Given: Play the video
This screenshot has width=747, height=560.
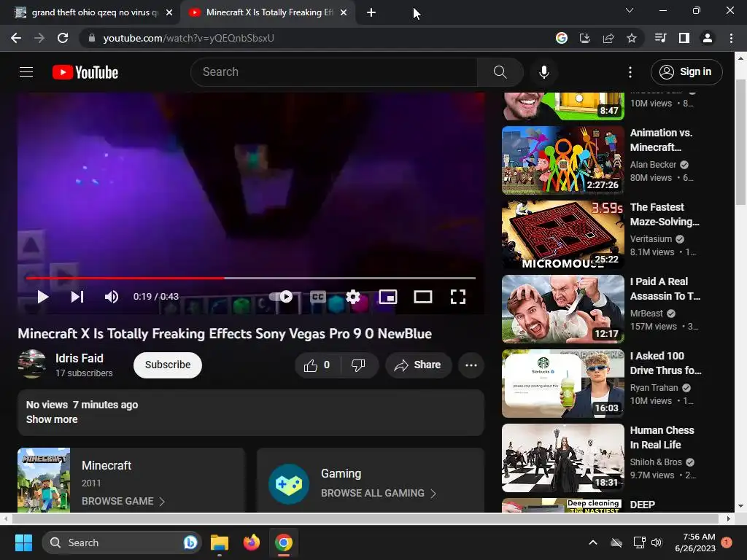Looking at the screenshot, I should tap(43, 297).
